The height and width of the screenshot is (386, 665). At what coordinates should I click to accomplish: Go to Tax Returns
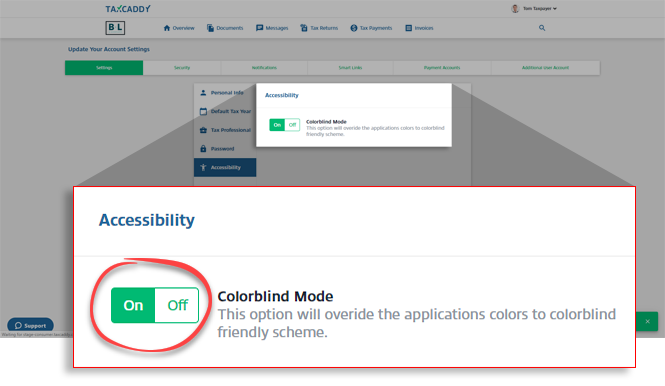pyautogui.click(x=319, y=28)
